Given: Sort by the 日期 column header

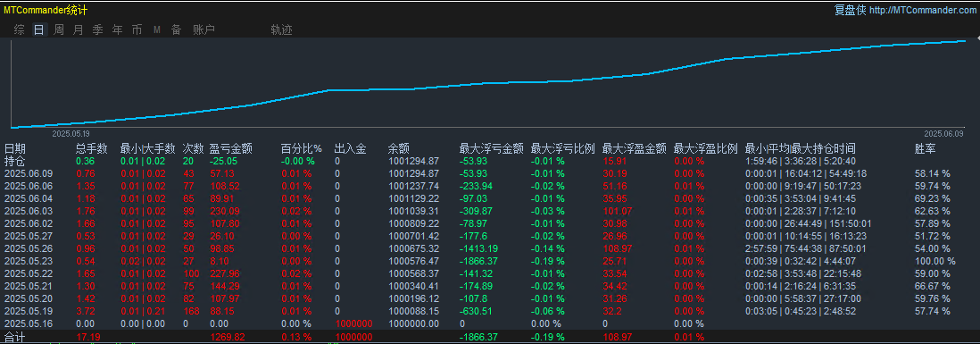Looking at the screenshot, I should [x=15, y=149].
